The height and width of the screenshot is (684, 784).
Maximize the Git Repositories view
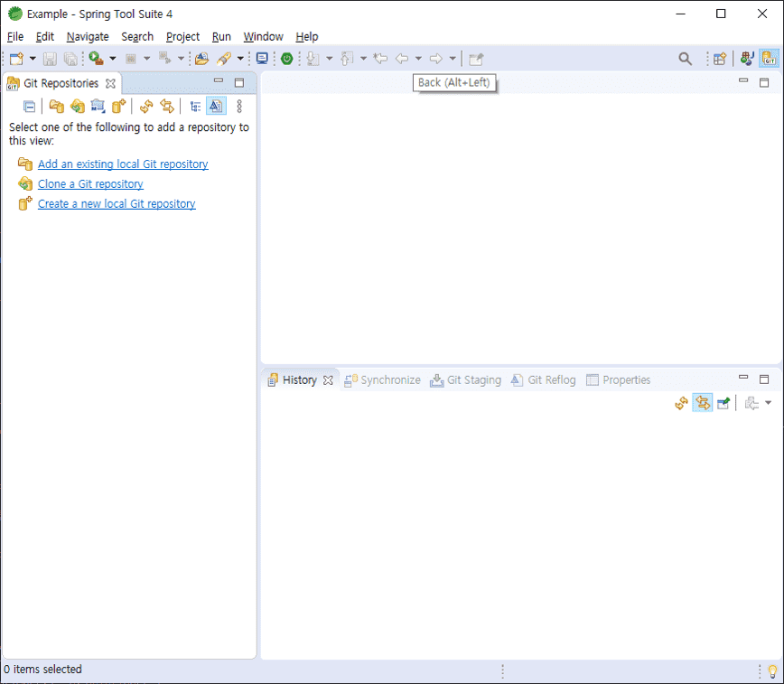[239, 82]
